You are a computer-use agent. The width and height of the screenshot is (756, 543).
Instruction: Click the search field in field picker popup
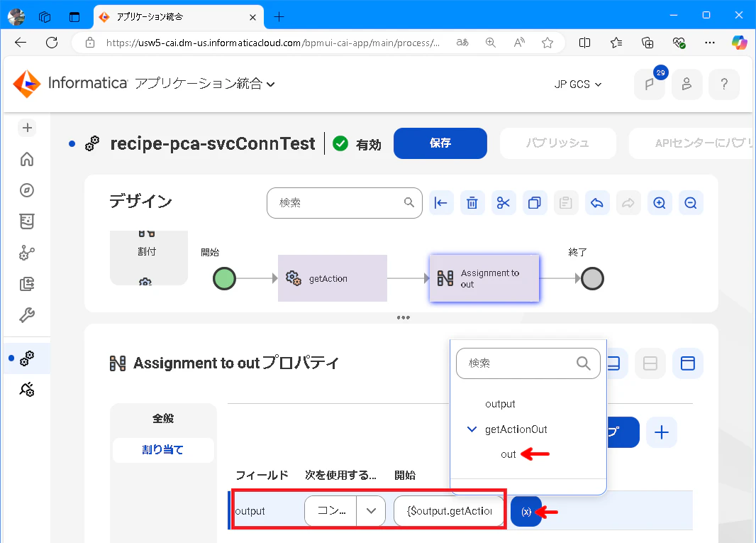[528, 363]
